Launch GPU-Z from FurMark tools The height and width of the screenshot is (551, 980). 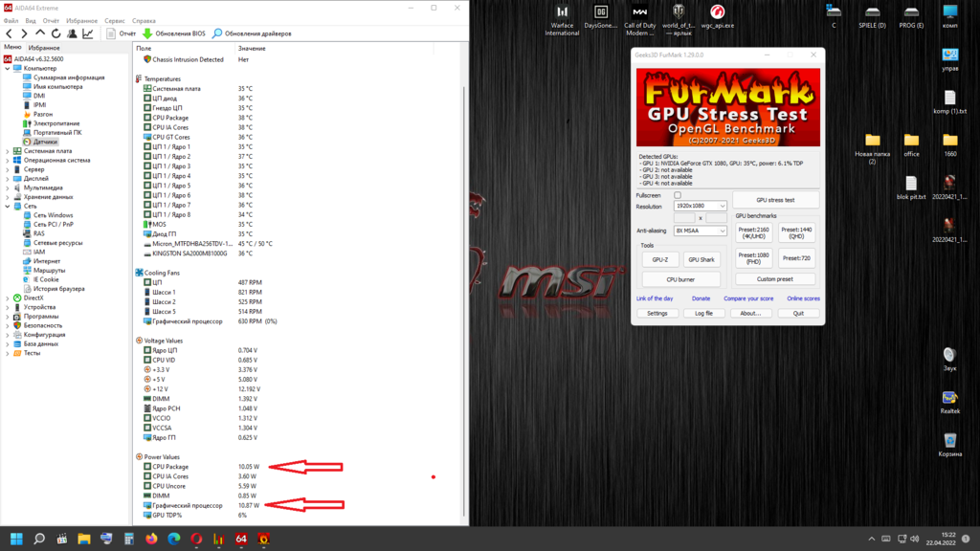pos(660,260)
